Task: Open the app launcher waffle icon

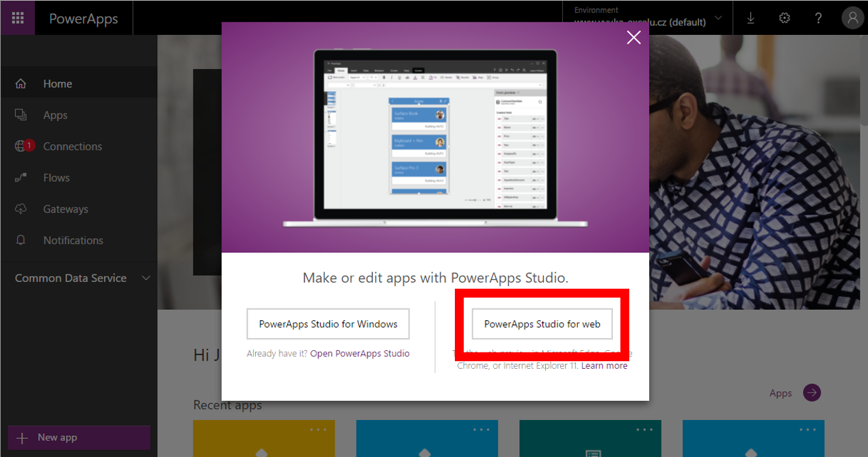Action: tap(18, 18)
